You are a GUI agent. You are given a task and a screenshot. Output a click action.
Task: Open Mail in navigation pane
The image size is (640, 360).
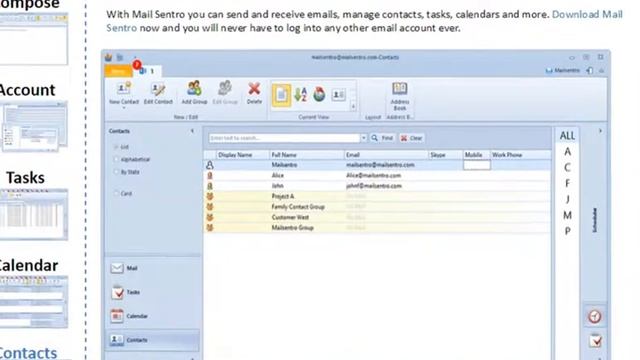124,268
